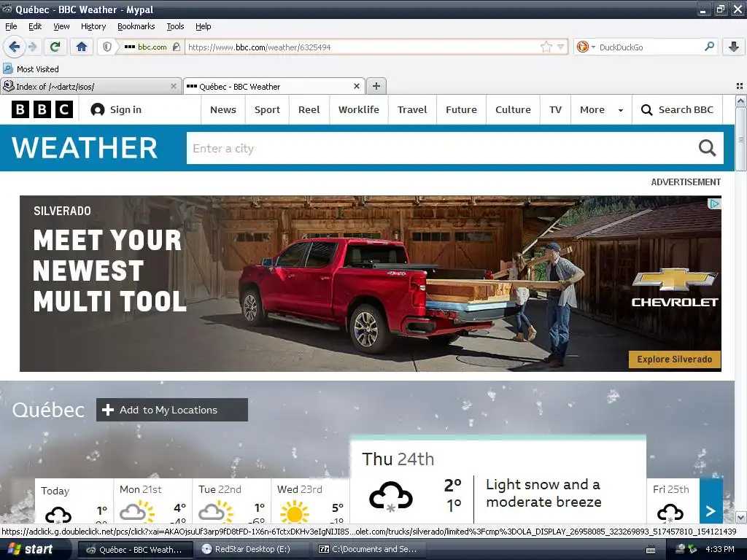Click the page scrollbar down arrow
747x560 pixels.
pos(740,518)
